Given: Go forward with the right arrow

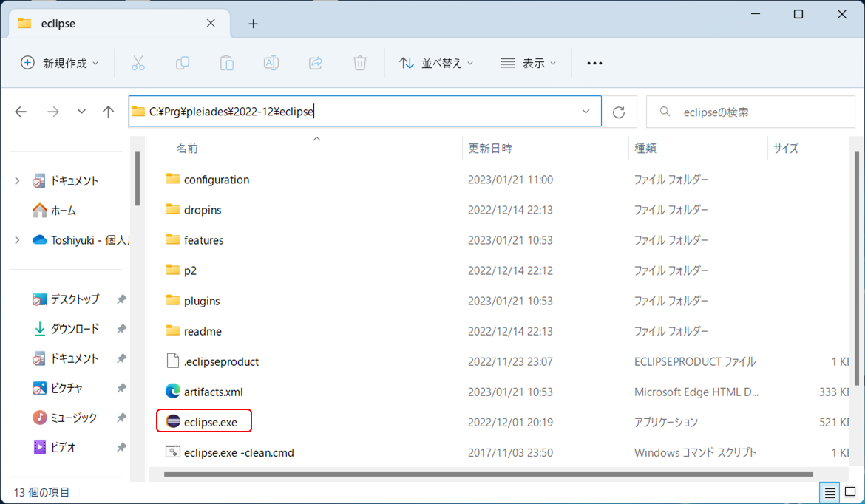Looking at the screenshot, I should (53, 112).
